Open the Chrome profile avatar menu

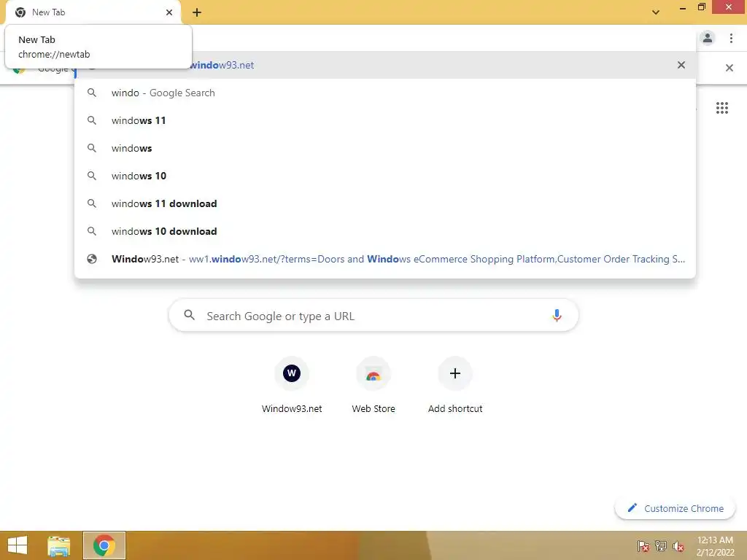point(708,38)
